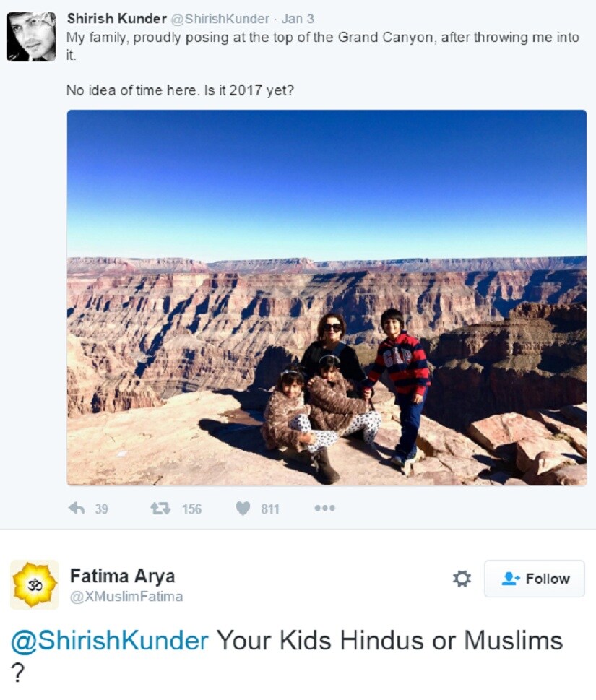Click the @ShirishKunder handle in the header
596x700 pixels.
[220, 19]
